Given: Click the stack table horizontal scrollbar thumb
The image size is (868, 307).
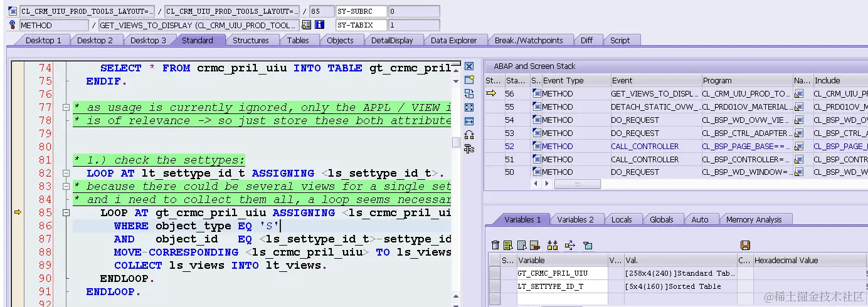Looking at the screenshot, I should 577,184.
